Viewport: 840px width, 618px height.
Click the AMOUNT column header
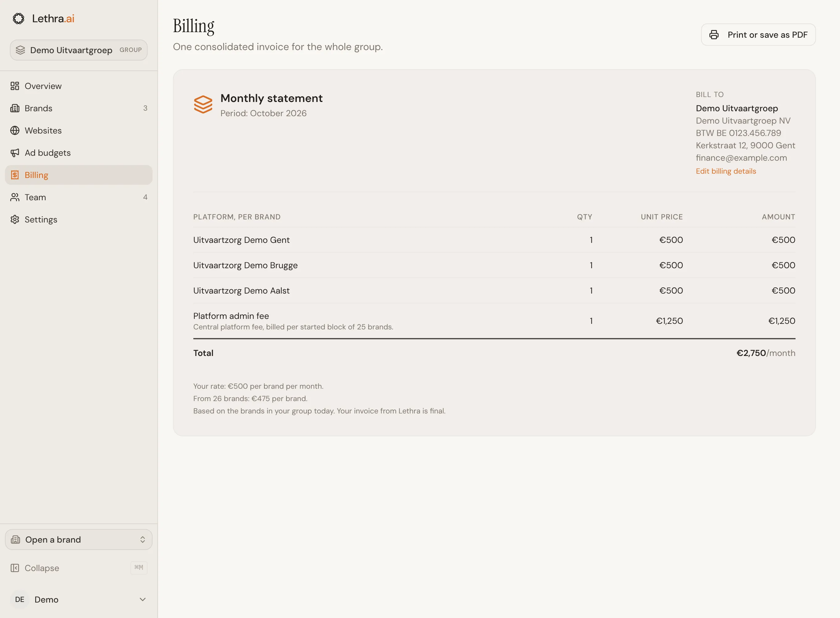(x=779, y=217)
